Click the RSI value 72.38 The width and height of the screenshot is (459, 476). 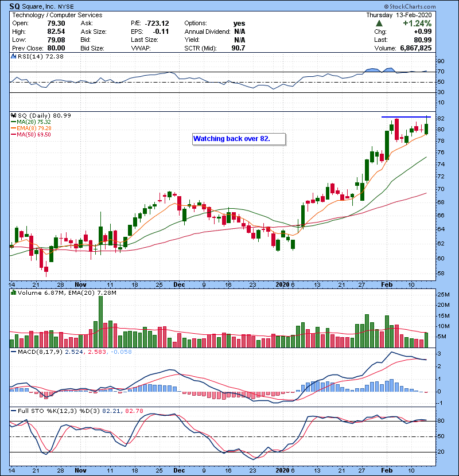(x=55, y=56)
